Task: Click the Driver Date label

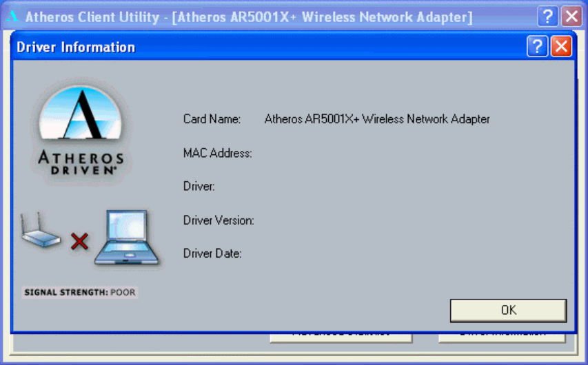Action: pyautogui.click(x=212, y=253)
